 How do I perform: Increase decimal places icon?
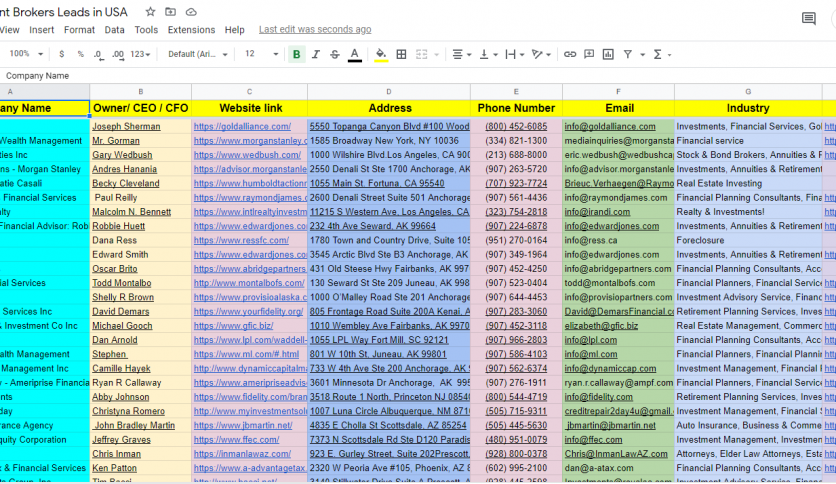tap(118, 54)
